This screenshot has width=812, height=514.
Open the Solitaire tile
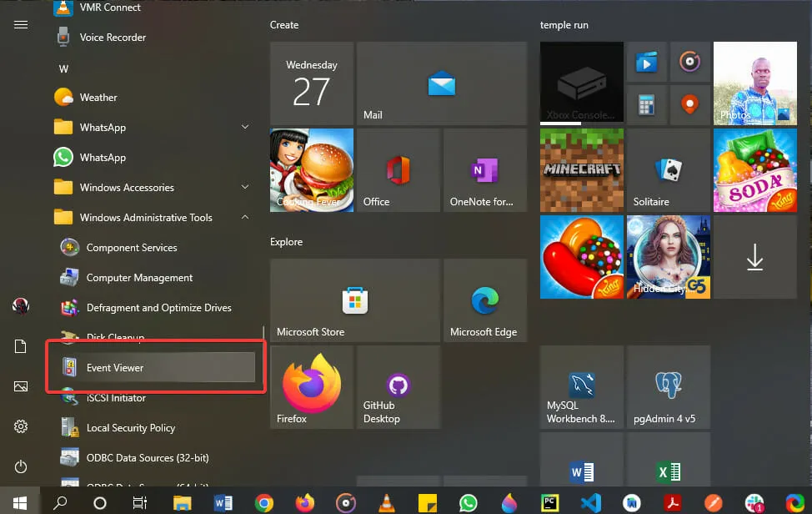coord(668,171)
